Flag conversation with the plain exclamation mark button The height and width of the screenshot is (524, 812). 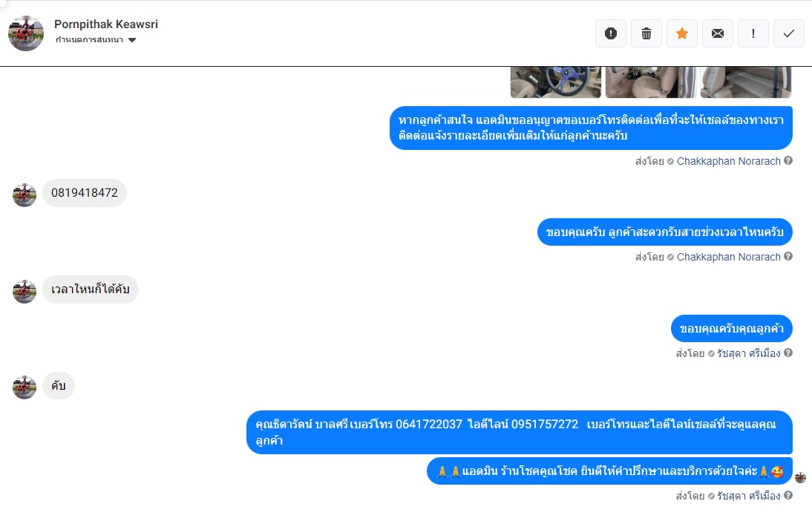[x=753, y=33]
